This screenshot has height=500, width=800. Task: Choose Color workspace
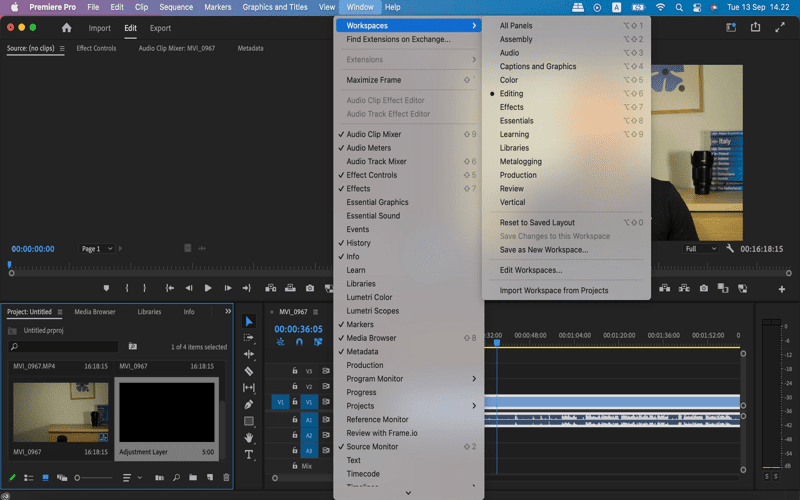[x=566, y=80]
